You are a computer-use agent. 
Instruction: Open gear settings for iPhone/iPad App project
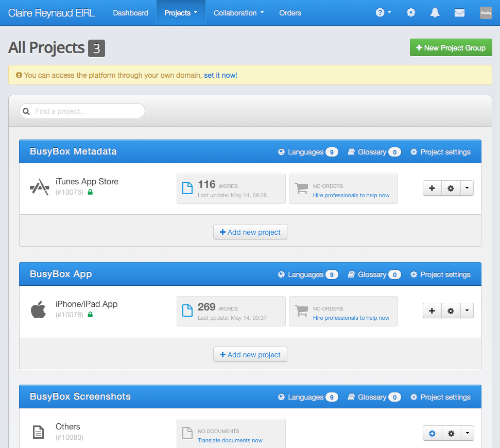click(451, 311)
